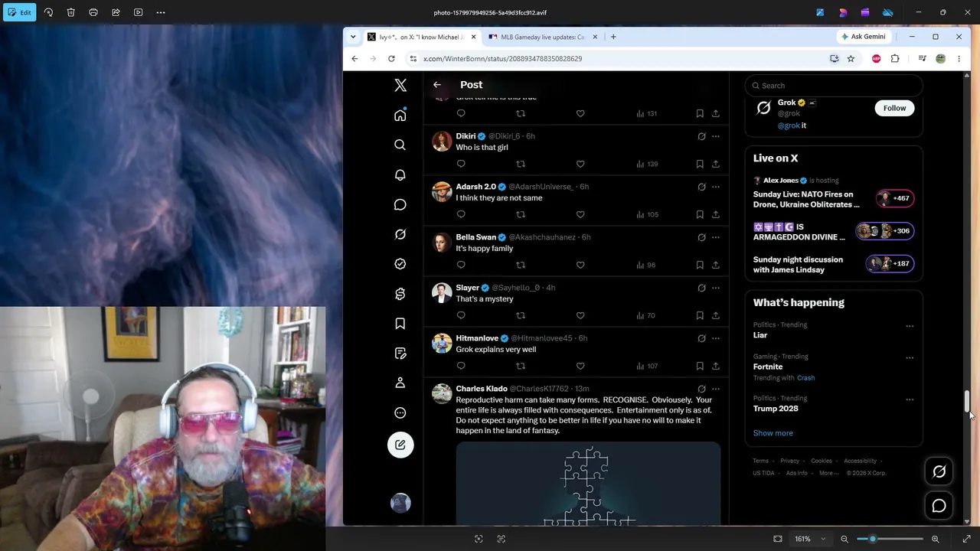This screenshot has width=980, height=551.
Task: Open Grok from X sidebar
Action: [400, 234]
